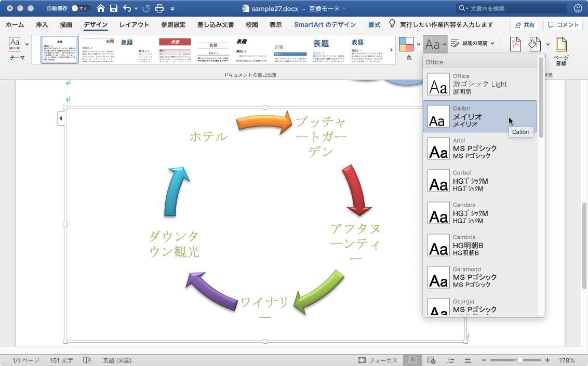Click the search field in the title bar
Image resolution: width=588 pixels, height=366 pixels.
[511, 8]
